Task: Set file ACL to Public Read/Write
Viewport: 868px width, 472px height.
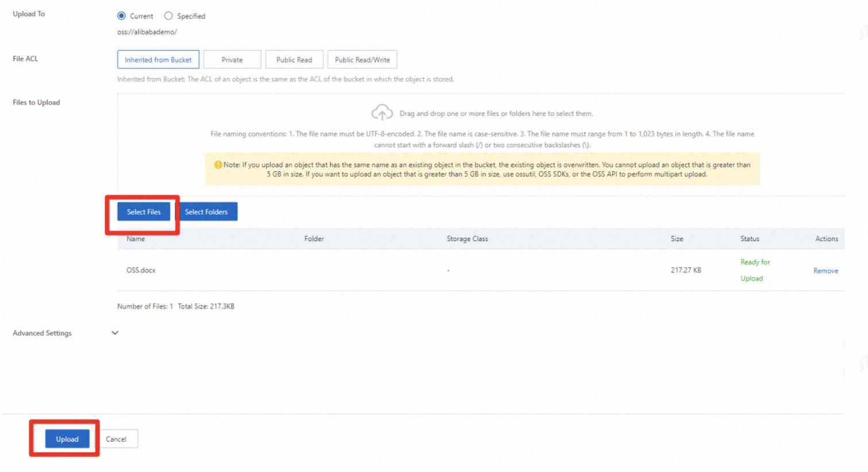Action: click(x=362, y=59)
